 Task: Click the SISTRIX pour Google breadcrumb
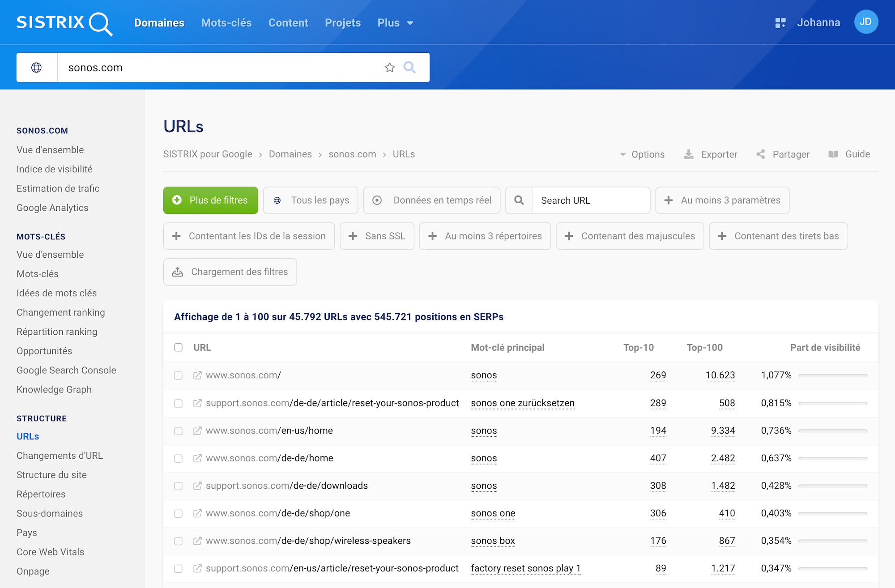[208, 154]
